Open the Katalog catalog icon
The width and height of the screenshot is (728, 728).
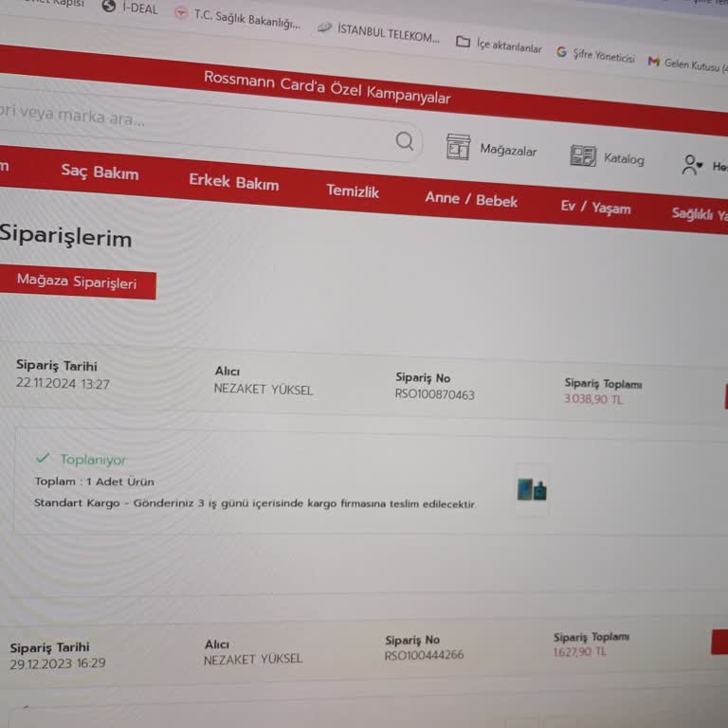point(583,155)
